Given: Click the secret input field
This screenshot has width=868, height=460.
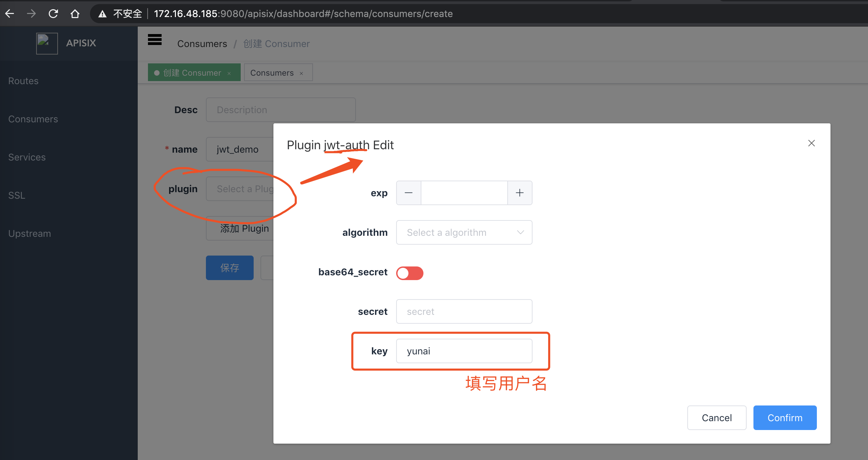Looking at the screenshot, I should [464, 311].
